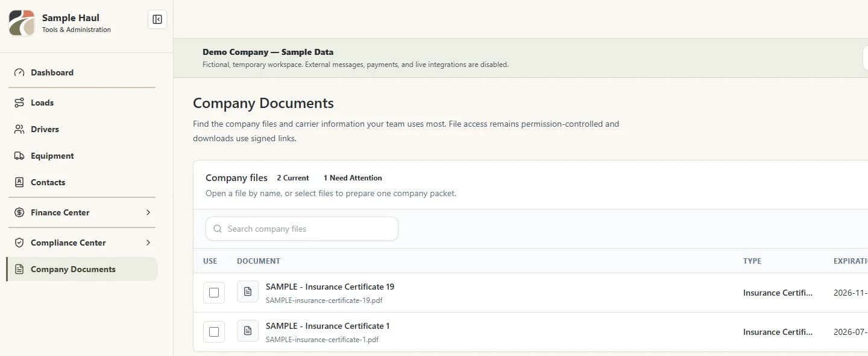Click the Contacts address book icon
This screenshot has height=356, width=868.
19,182
